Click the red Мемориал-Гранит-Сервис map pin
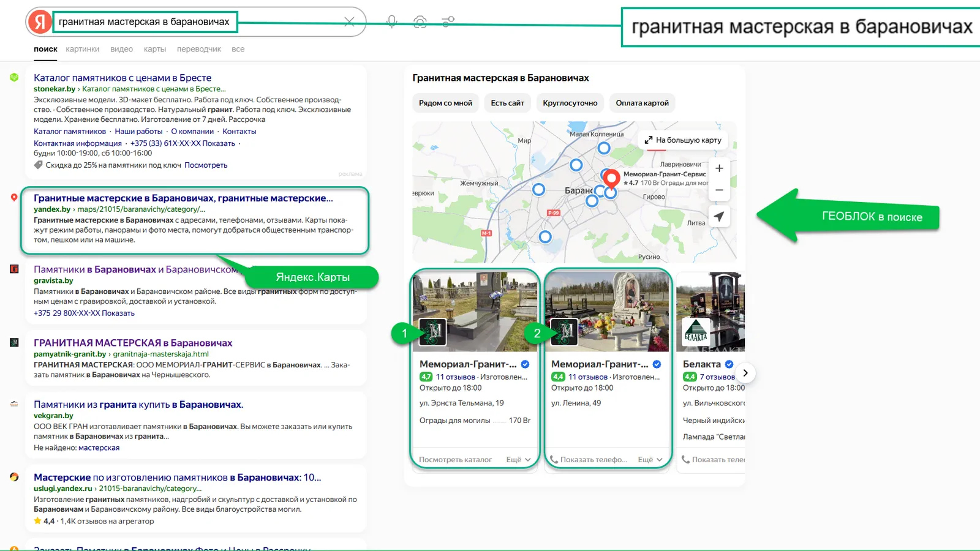 (611, 178)
